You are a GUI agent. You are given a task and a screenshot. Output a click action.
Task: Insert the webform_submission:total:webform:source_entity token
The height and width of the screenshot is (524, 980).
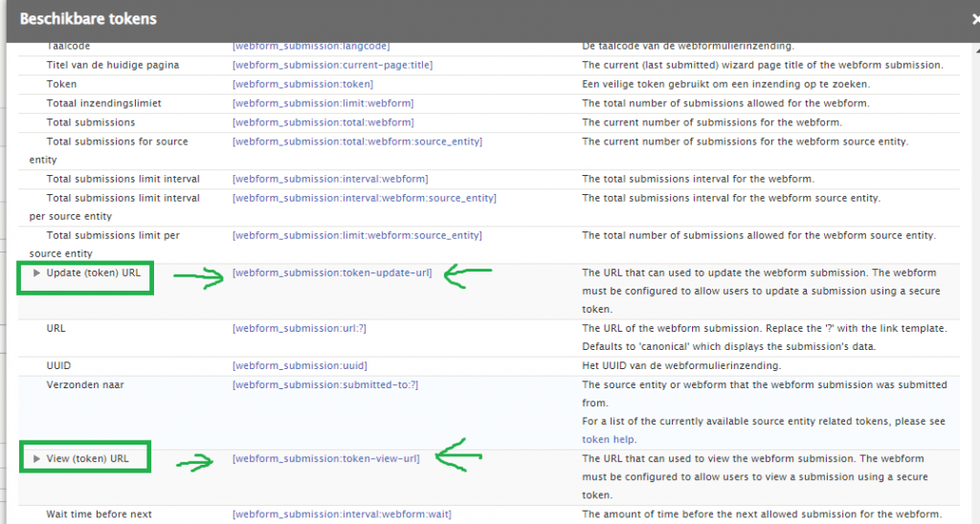coord(357,142)
